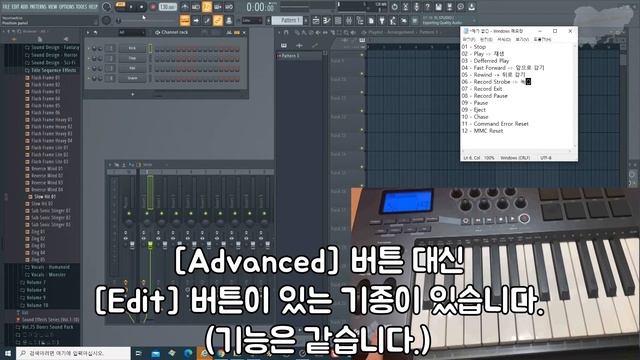This screenshot has height=360, width=640.
Task: Toggle typing keyboard to piano icon
Action: click(185, 20)
